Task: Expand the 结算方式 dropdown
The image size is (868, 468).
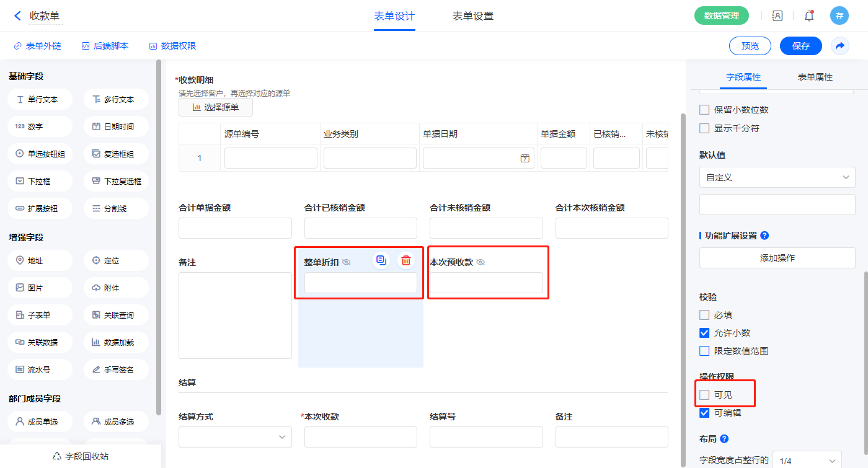Action: (x=235, y=437)
